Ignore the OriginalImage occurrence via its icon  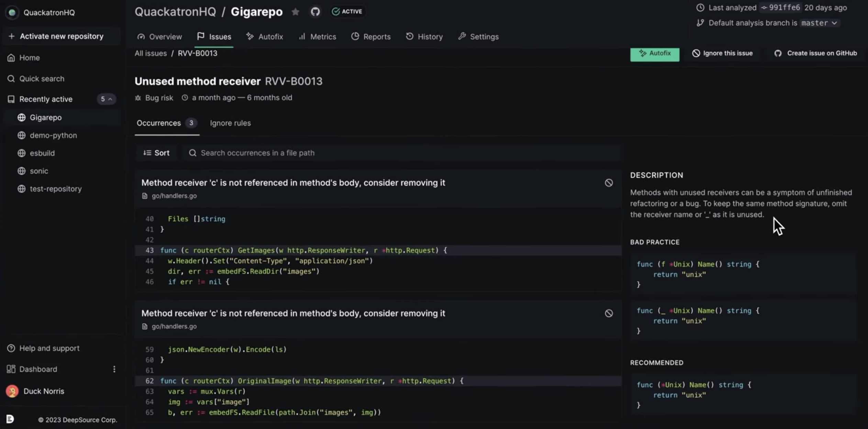pos(609,313)
